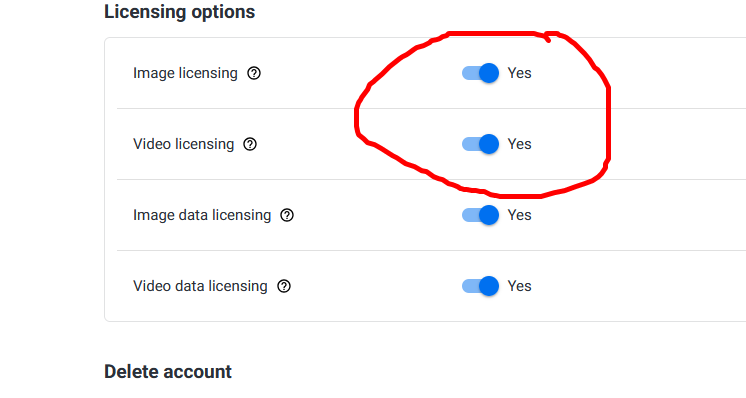Select the Image data licensing label text
Screen dimensions: 746x398
click(x=202, y=215)
